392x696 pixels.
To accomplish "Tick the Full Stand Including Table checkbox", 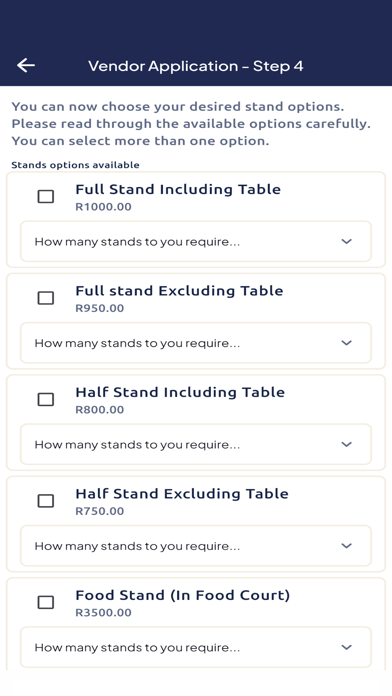I will [x=46, y=196].
